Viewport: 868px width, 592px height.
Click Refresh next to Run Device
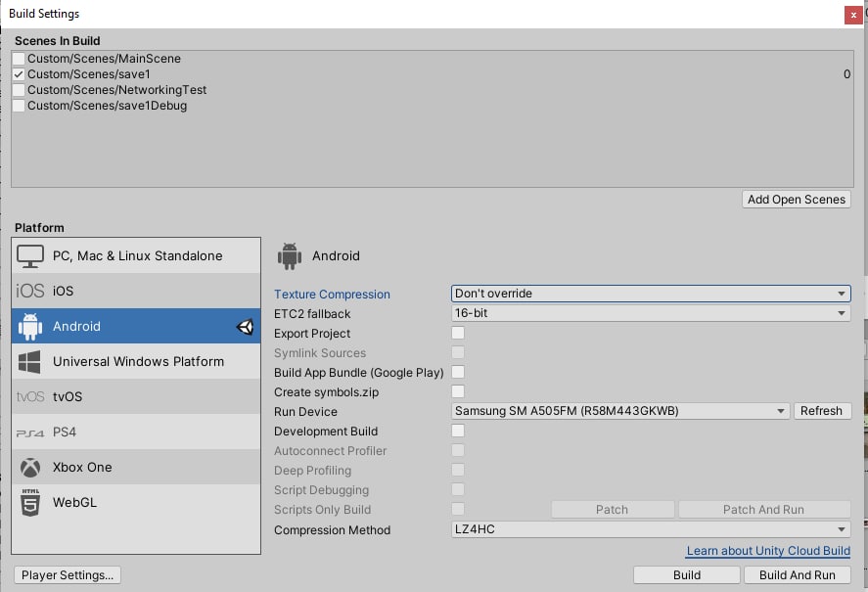pyautogui.click(x=821, y=411)
